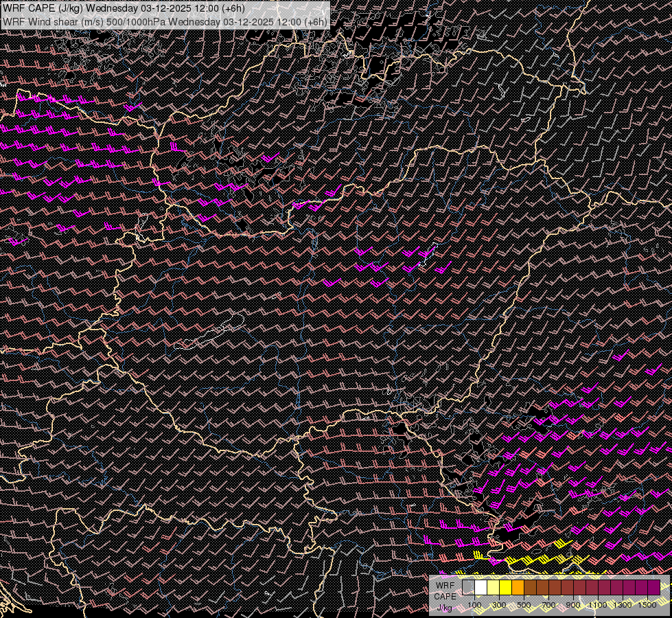Click the 300 tick label in the legend
Image resolution: width=672 pixels, height=618 pixels.
499,605
